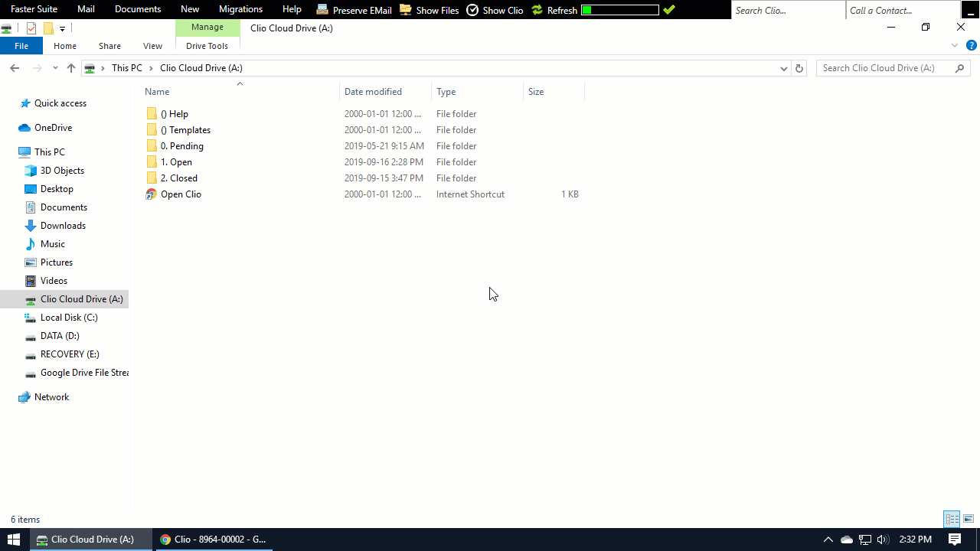Focus the Search Clio field
980x551 pixels.
point(788,10)
